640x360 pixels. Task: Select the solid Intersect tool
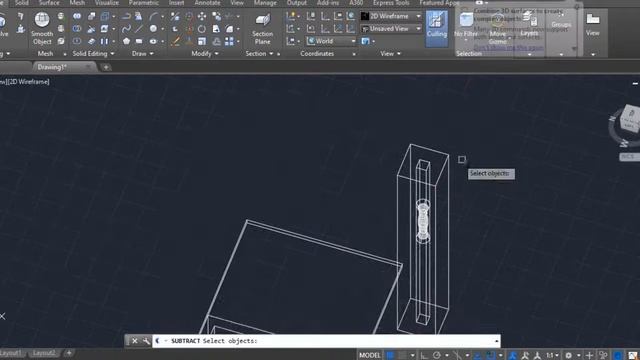[x=77, y=41]
